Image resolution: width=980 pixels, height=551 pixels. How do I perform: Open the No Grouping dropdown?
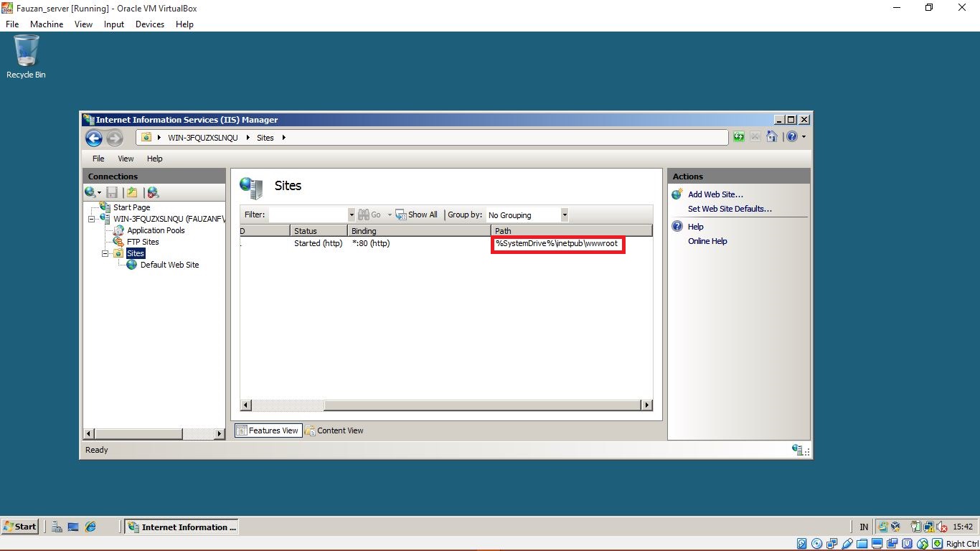(x=565, y=215)
